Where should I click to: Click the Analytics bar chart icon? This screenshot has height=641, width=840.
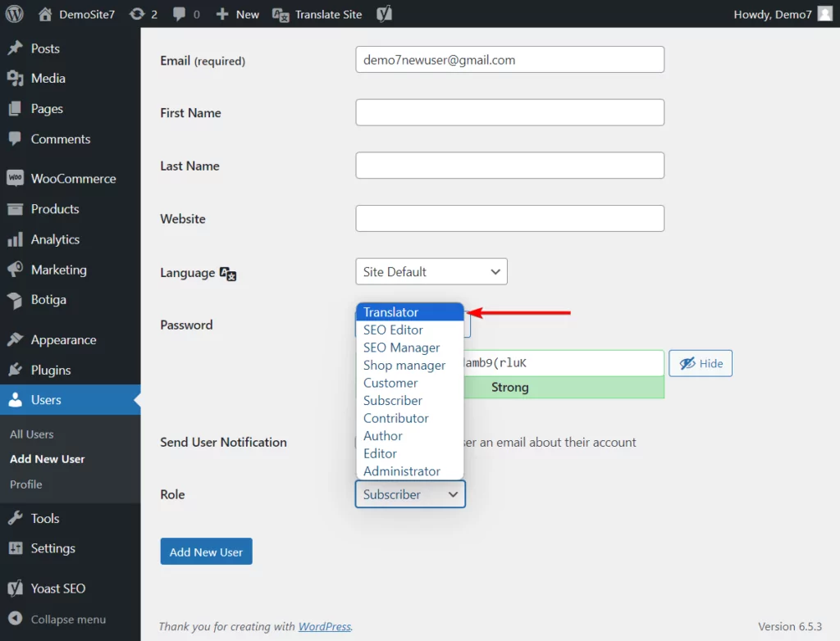[x=15, y=239]
